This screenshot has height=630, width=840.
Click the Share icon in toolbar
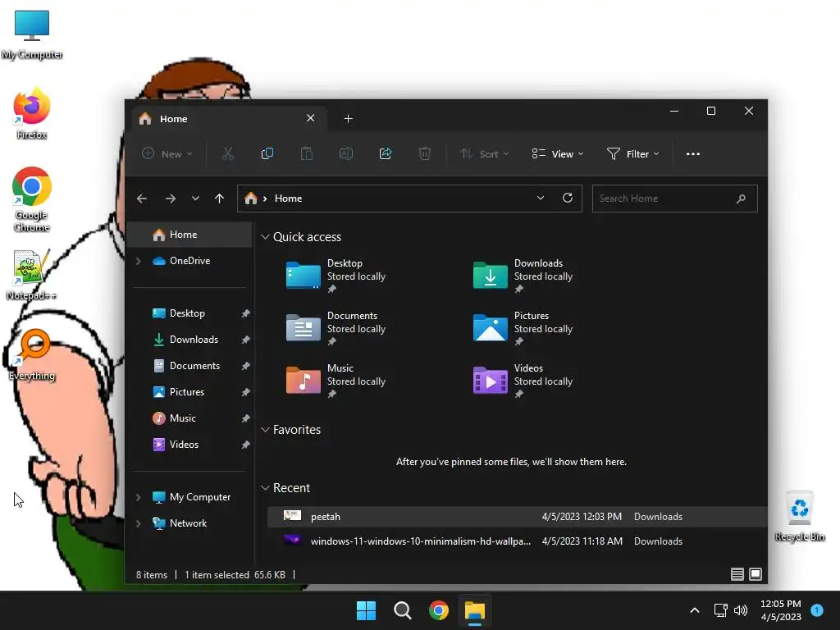pos(386,153)
